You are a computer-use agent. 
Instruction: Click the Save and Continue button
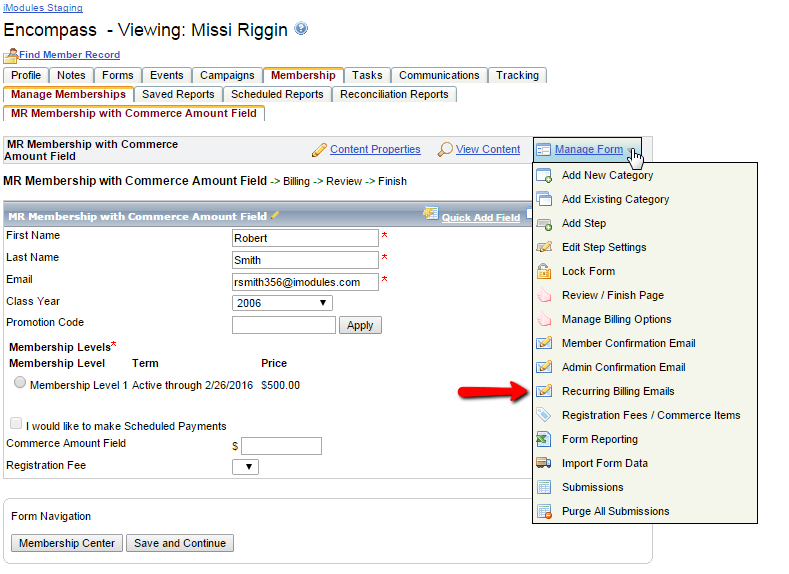(180, 543)
